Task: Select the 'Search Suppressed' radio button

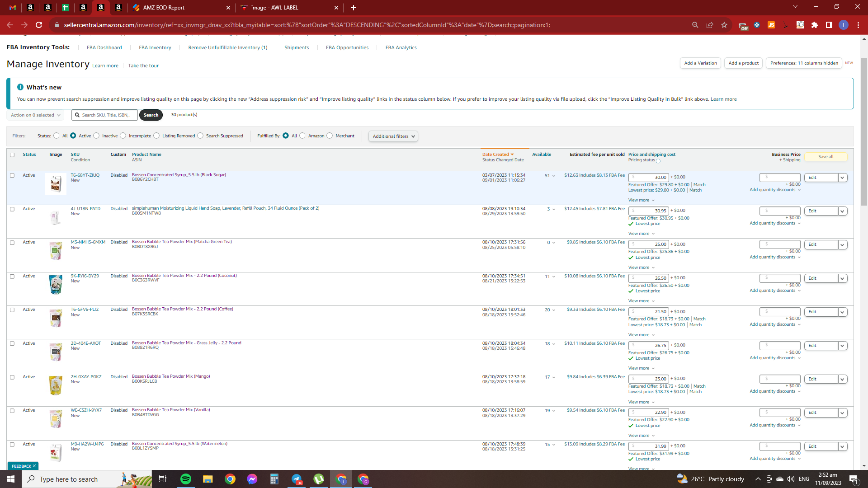Action: click(x=200, y=136)
